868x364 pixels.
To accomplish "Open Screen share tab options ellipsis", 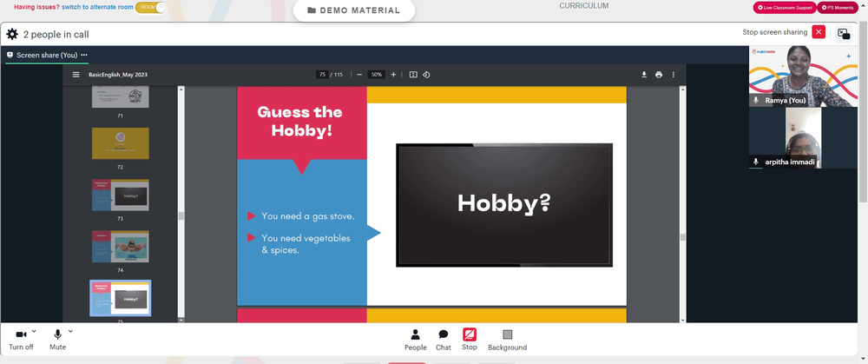I will pos(84,55).
